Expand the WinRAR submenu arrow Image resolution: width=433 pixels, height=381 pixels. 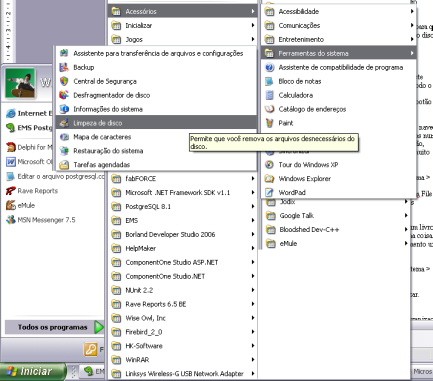(x=253, y=360)
